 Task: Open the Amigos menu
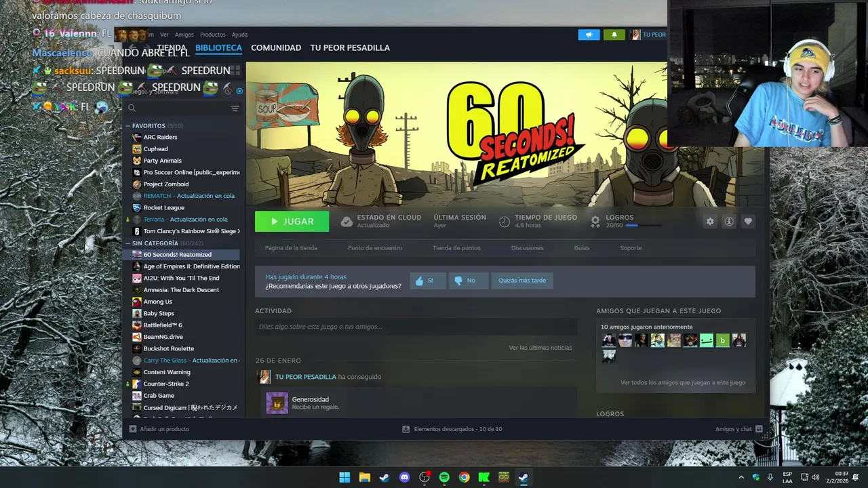click(x=184, y=35)
